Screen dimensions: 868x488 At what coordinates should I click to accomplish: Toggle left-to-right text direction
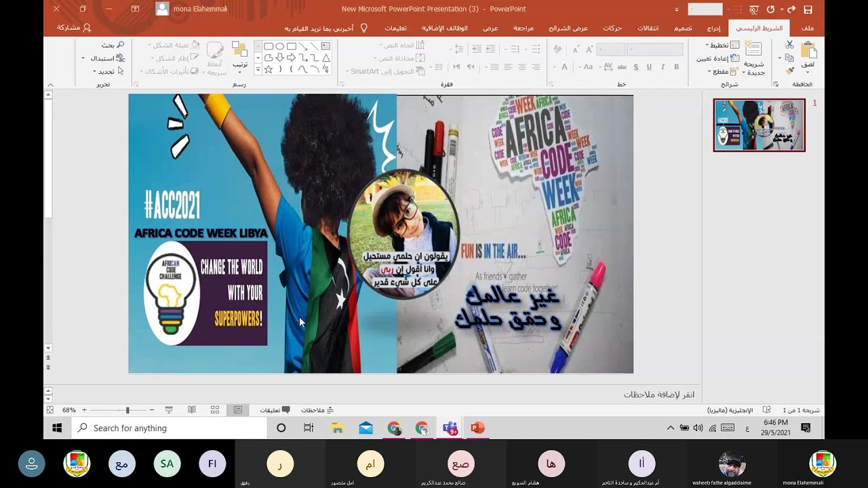click(x=457, y=67)
